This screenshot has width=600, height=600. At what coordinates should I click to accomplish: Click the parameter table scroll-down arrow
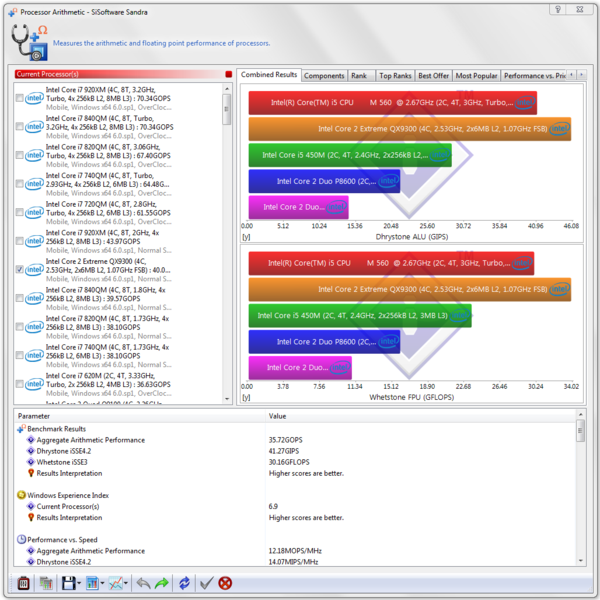pos(580,561)
